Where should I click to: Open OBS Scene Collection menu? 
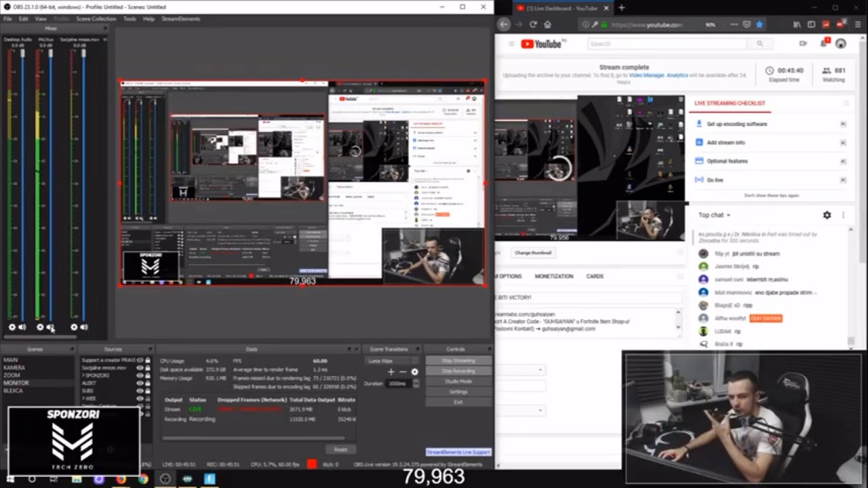point(96,19)
